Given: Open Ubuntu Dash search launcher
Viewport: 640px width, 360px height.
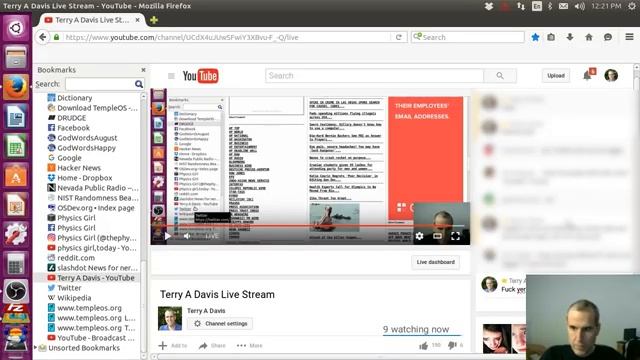Looking at the screenshot, I should [16, 28].
